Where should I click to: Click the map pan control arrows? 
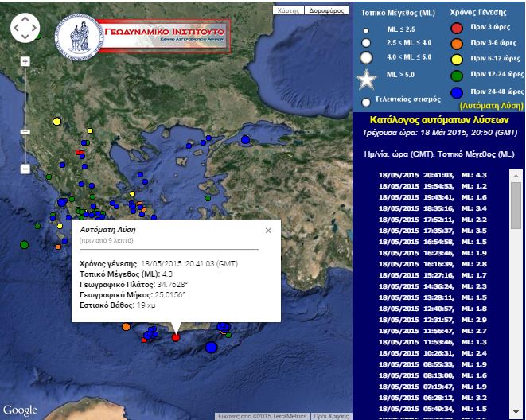click(25, 28)
